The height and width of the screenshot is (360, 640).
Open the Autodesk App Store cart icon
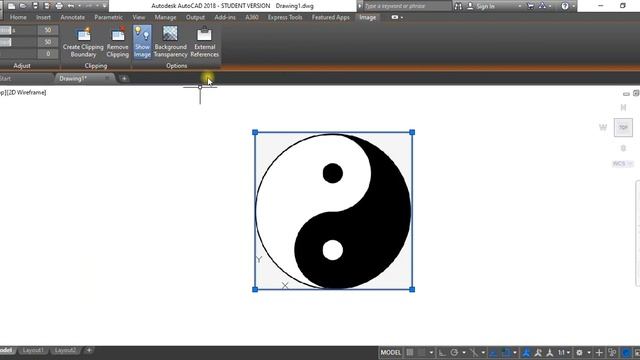(x=530, y=6)
